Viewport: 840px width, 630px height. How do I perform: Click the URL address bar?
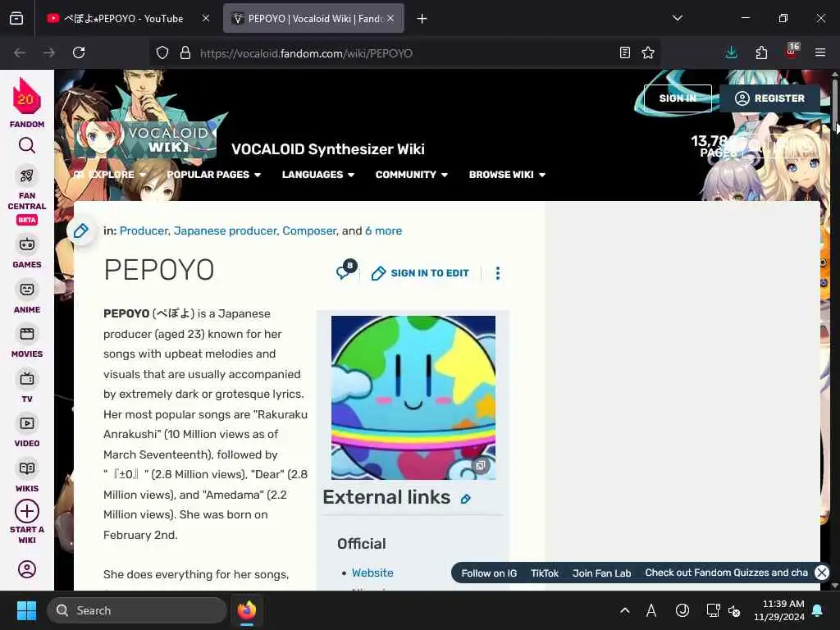click(x=404, y=53)
